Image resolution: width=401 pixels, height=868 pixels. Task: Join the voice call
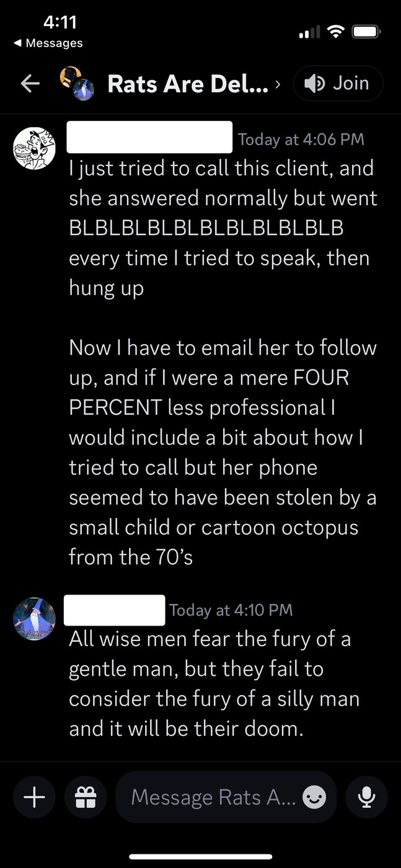click(x=338, y=84)
